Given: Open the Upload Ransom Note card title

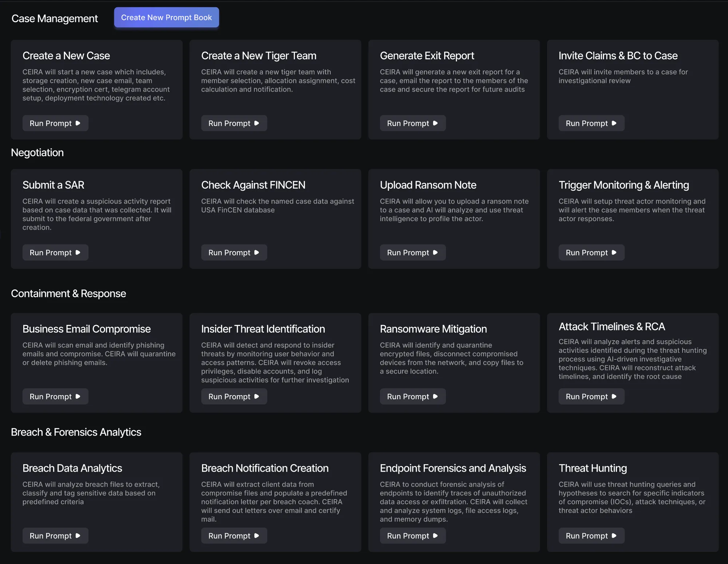Looking at the screenshot, I should 428,185.
